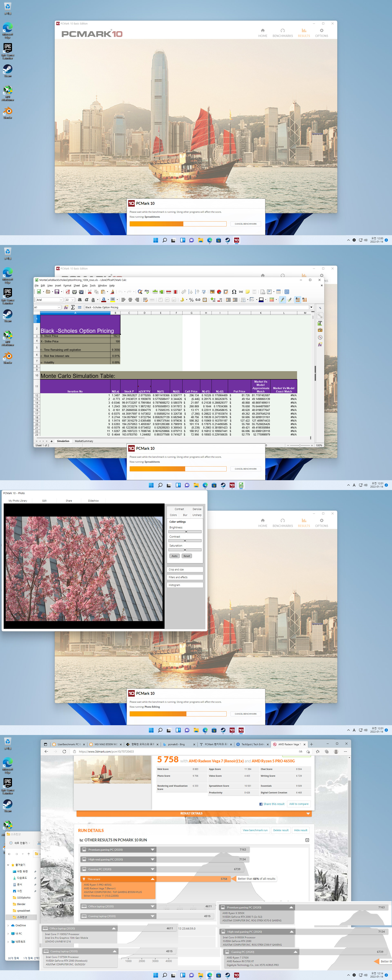Collapse the orange RESULT DETAILS bar
This screenshot has width=392, height=980.
pyautogui.click(x=308, y=813)
